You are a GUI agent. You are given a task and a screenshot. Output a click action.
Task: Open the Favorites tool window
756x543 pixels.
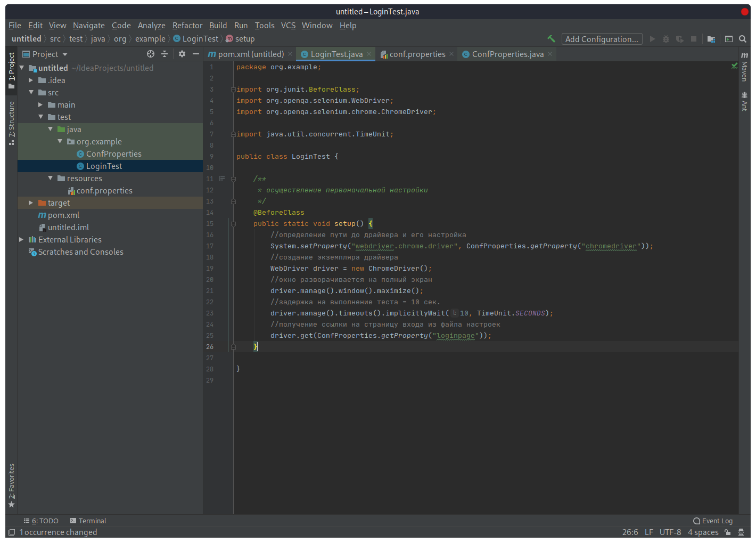point(12,485)
